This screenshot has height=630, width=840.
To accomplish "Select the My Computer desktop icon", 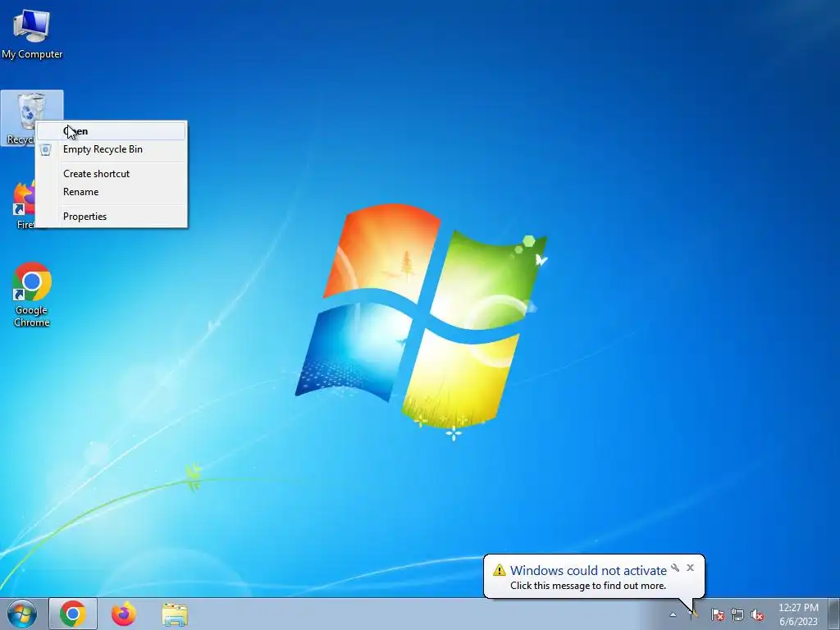I will (32, 33).
